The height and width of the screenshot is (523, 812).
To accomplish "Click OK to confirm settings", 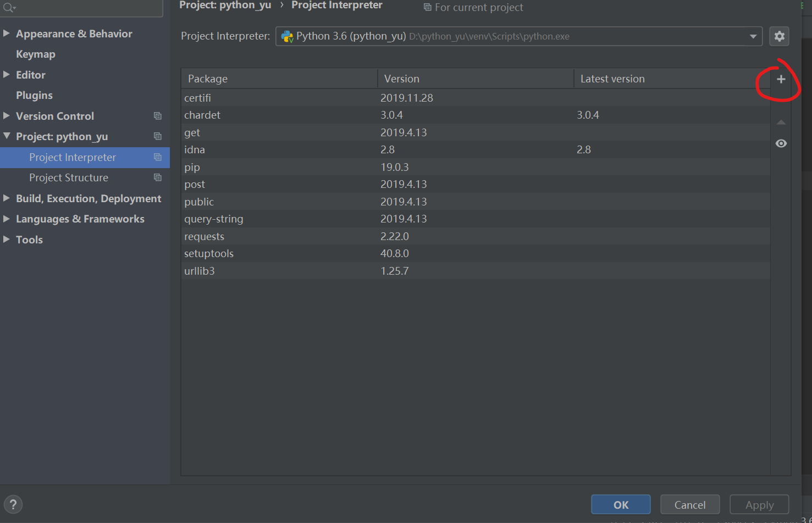I will [x=621, y=504].
